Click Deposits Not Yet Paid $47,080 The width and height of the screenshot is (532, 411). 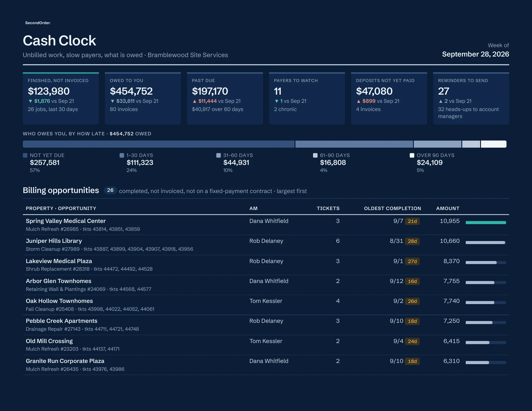[x=374, y=91]
